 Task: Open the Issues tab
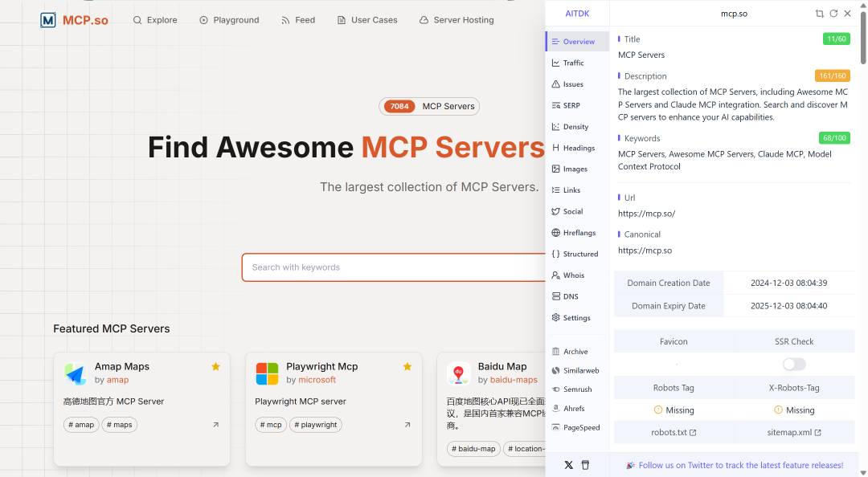tap(577, 84)
